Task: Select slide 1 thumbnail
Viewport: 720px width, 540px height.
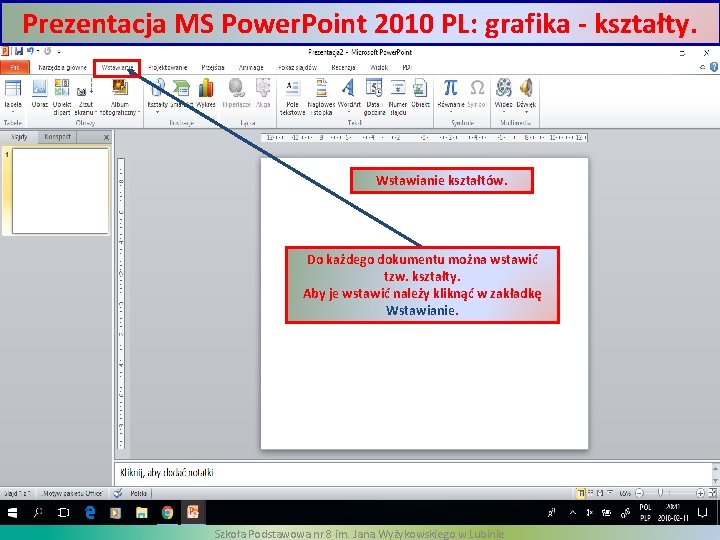Action: (x=60, y=191)
